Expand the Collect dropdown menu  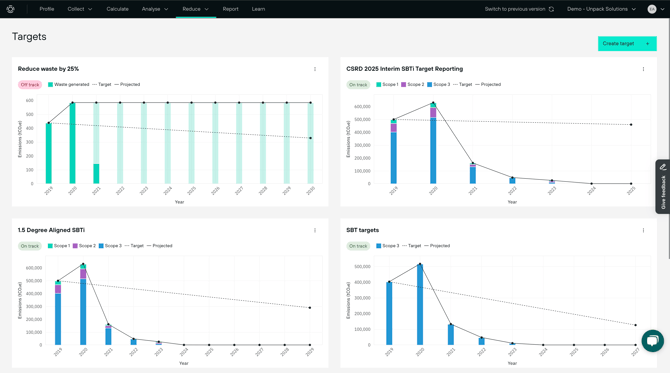pyautogui.click(x=80, y=9)
